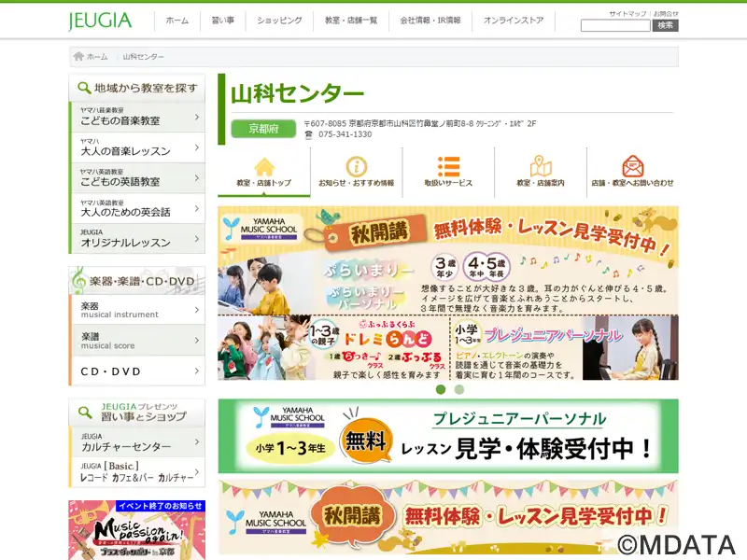Click the 検索 search button
Screen dimensions: 747x560
coord(665,26)
